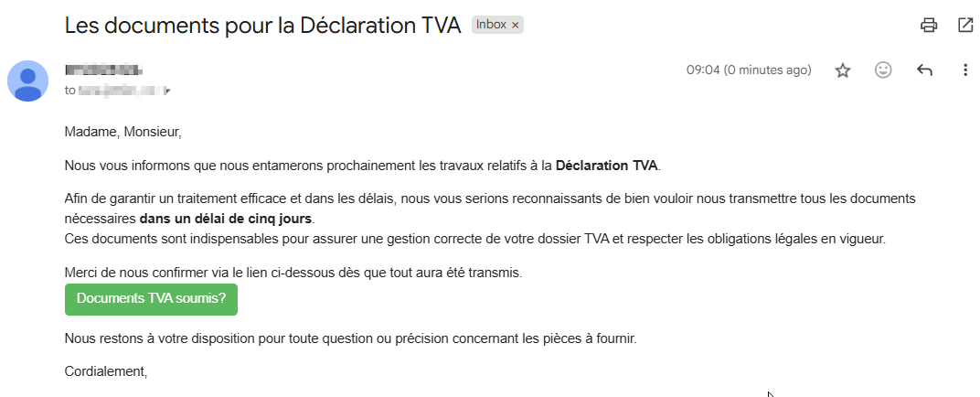Click bold text "dans un délai de cinq jours"
The image size is (980, 397).
tap(226, 219)
